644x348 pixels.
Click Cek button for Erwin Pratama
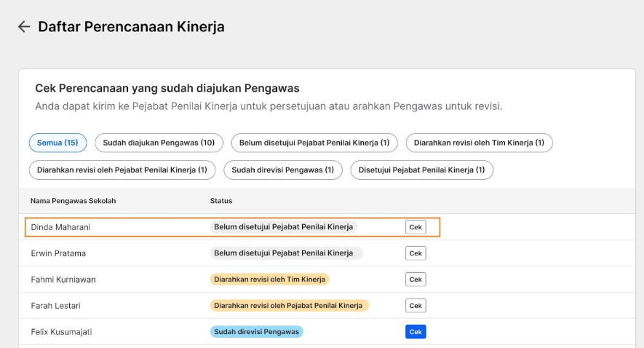pos(416,253)
